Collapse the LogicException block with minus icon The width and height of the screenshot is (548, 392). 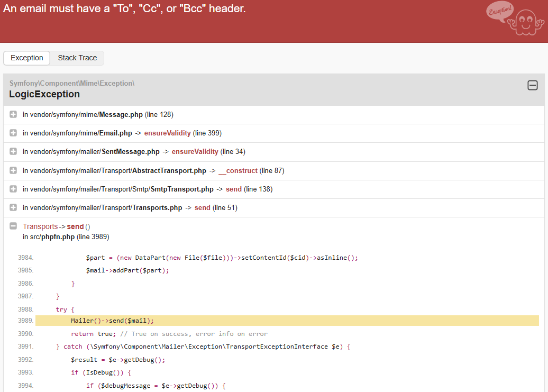click(533, 85)
